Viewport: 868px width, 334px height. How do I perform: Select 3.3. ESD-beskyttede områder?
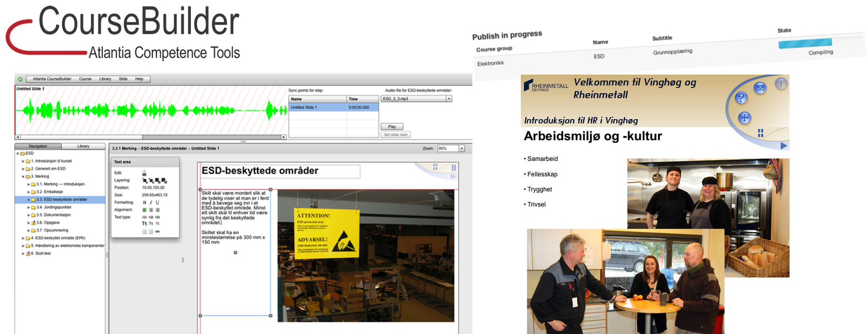coord(61,199)
